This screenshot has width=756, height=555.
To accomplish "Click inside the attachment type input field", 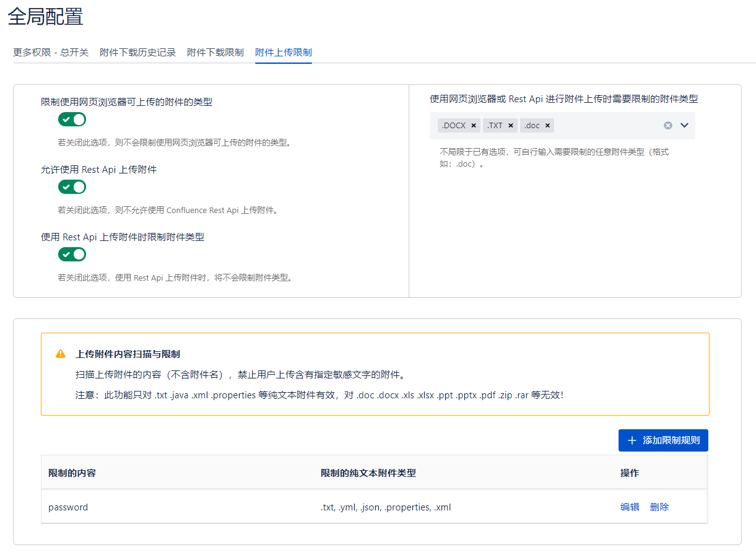I will (x=607, y=126).
